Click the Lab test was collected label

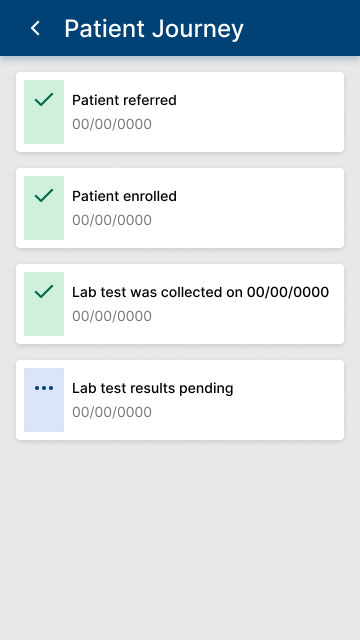pos(200,292)
